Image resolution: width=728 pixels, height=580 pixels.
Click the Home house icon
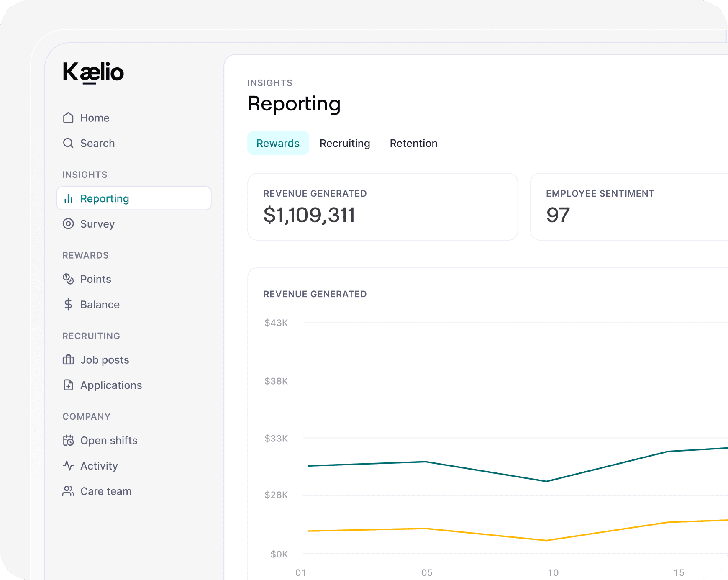coord(68,118)
